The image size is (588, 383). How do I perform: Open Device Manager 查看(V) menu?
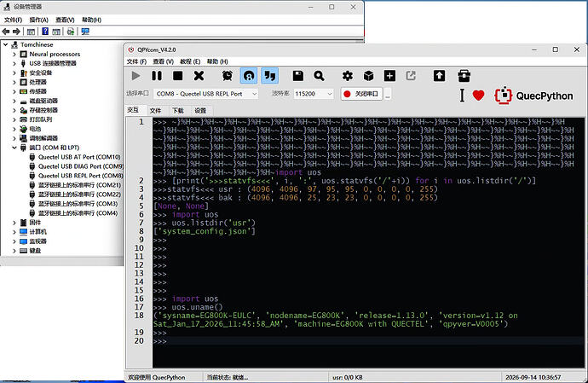(65, 20)
